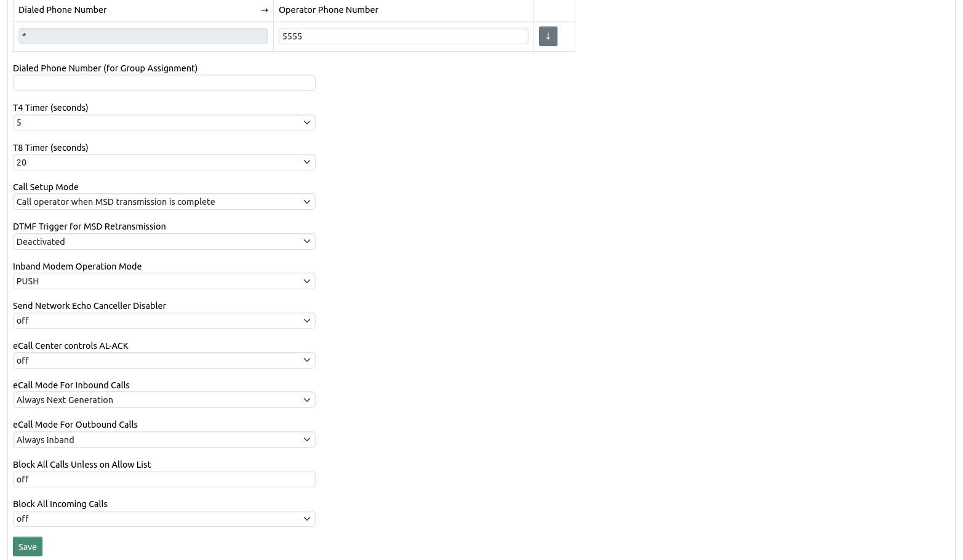This screenshot has width=963, height=560.
Task: Click the Dialed Phone Number field containing asterisk
Action: click(x=143, y=36)
